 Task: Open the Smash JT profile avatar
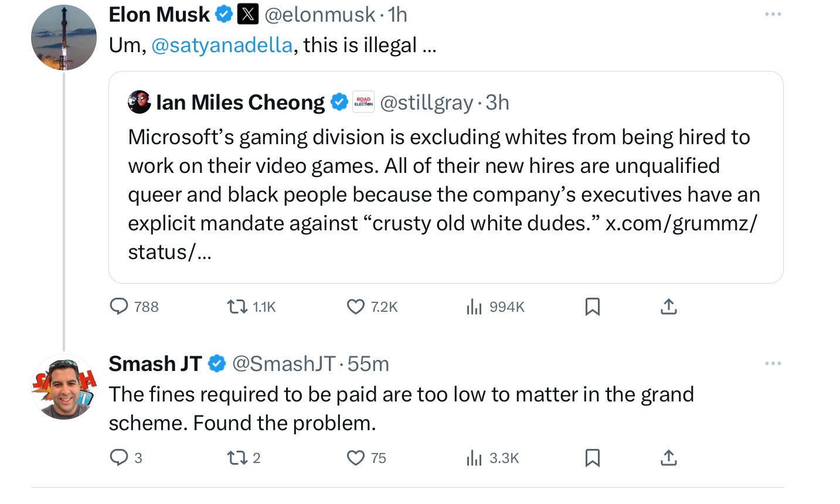pyautogui.click(x=64, y=387)
